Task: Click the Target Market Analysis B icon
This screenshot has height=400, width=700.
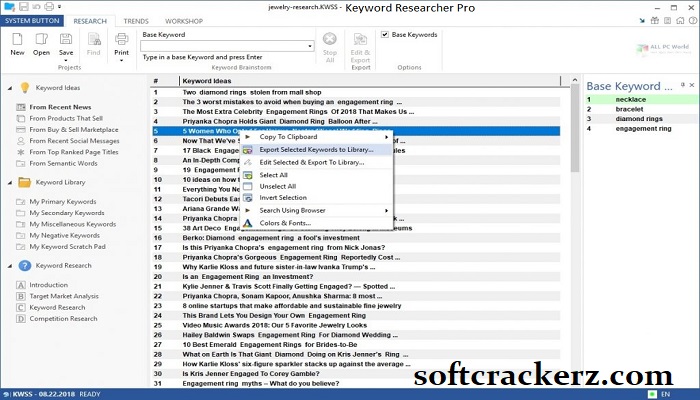Action: pyautogui.click(x=21, y=296)
